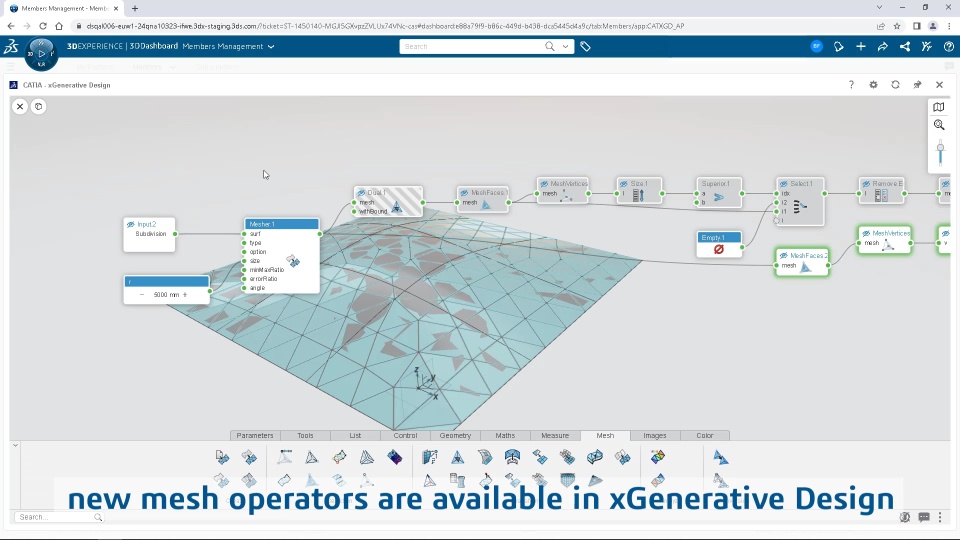Toggle eye on green-highlighted MeshVertices node
Image resolution: width=960 pixels, height=540 pixels.
(x=866, y=233)
